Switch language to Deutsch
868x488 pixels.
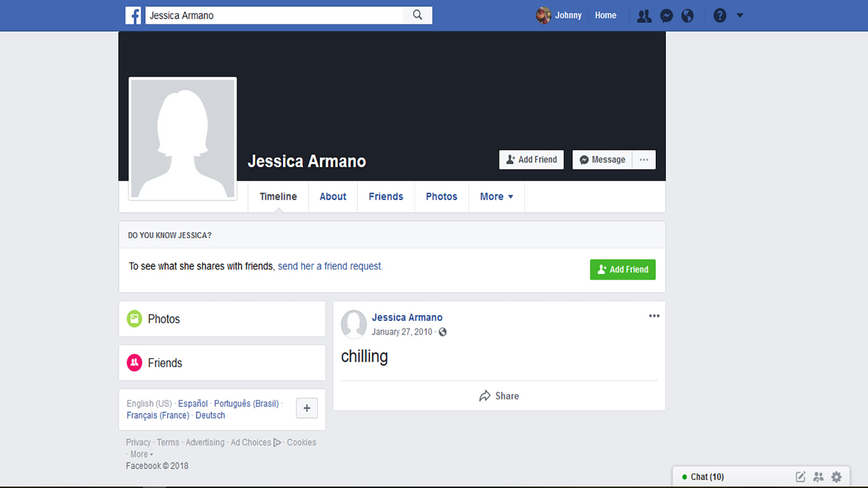pyautogui.click(x=210, y=415)
